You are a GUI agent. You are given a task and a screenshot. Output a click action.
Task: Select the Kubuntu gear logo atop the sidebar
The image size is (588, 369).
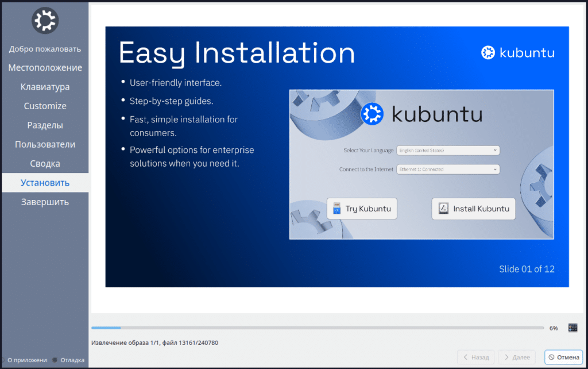coord(44,20)
